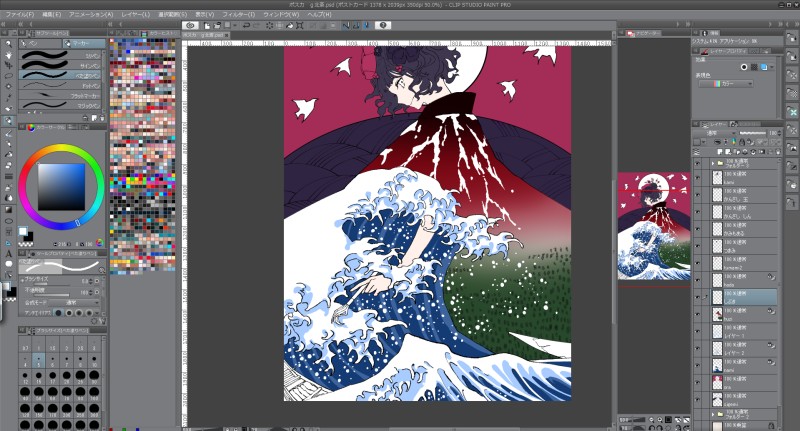Choose the マジックペン sub tool
This screenshot has width=800, height=431.
60,106
